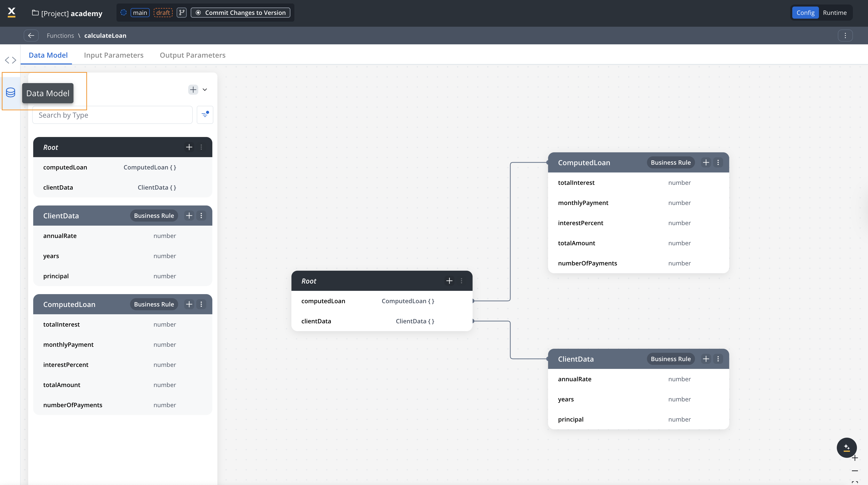
Task: Click the Search by Type field
Action: pyautogui.click(x=112, y=115)
